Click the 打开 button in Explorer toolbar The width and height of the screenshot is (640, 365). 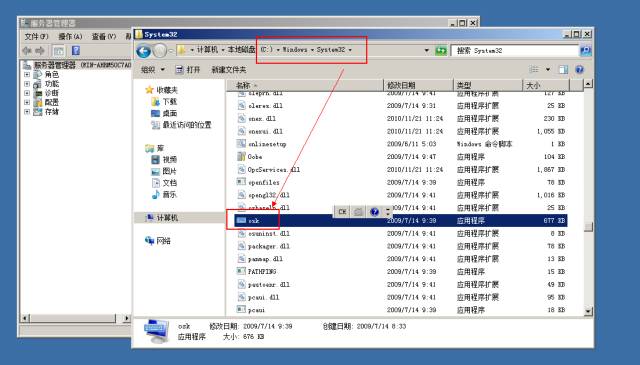pos(188,70)
